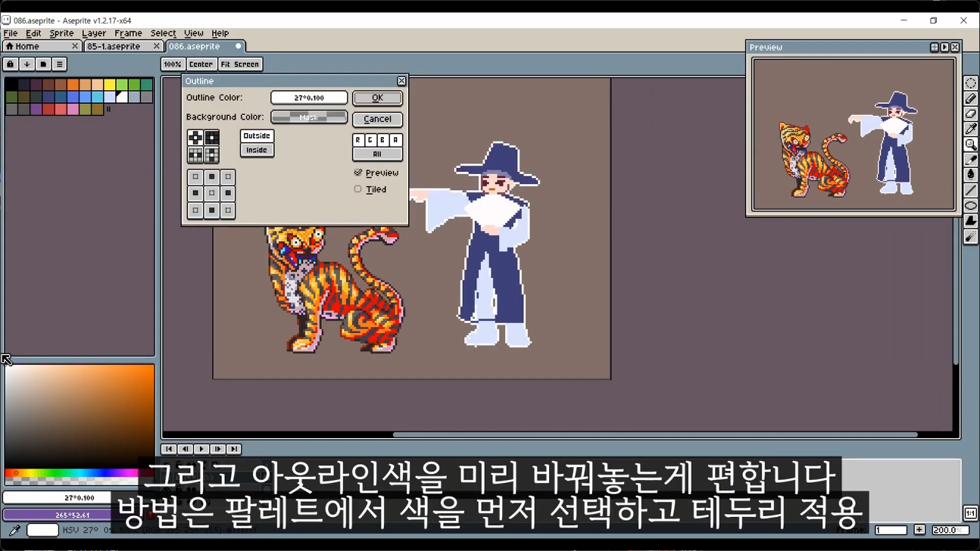980x551 pixels.
Task: Click the Fit Screen button
Action: click(x=240, y=64)
